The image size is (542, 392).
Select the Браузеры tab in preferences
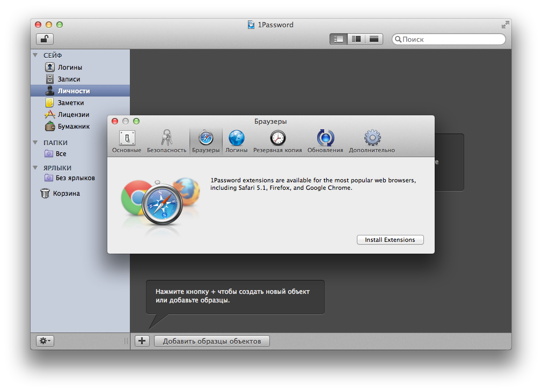[x=206, y=142]
